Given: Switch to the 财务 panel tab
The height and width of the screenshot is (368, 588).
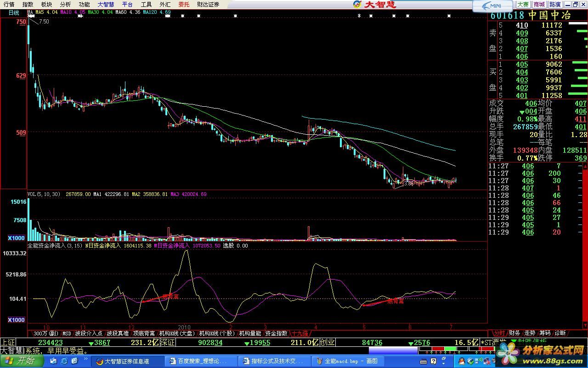Looking at the screenshot, I should pyautogui.click(x=514, y=333).
